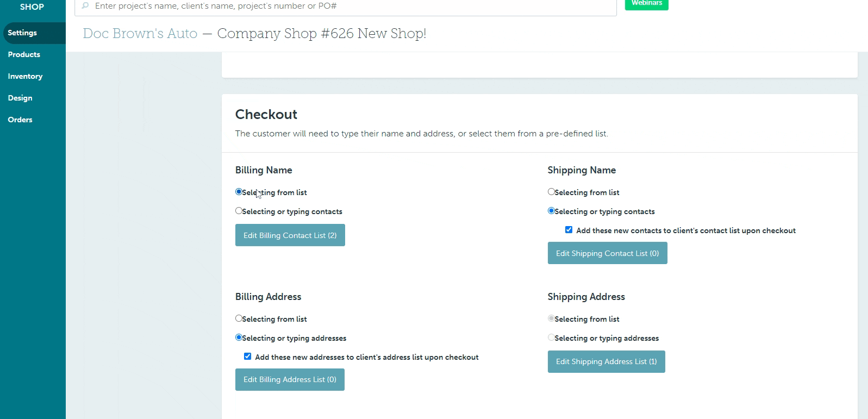Open the Edit Shipping Contact List
Viewport: 868px width, 419px height.
click(607, 253)
